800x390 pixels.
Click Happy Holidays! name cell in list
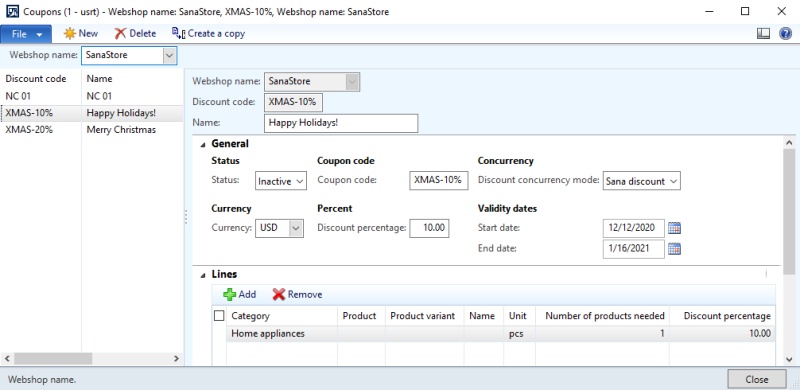click(121, 113)
